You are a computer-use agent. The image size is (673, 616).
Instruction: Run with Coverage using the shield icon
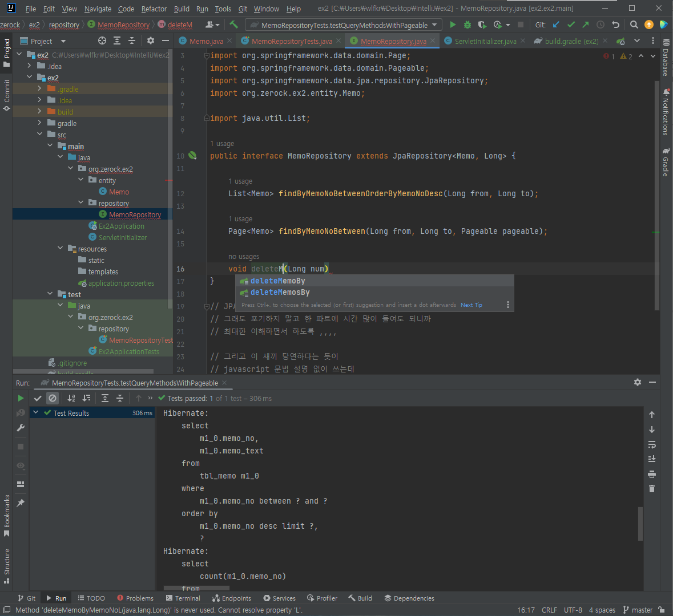tap(482, 25)
